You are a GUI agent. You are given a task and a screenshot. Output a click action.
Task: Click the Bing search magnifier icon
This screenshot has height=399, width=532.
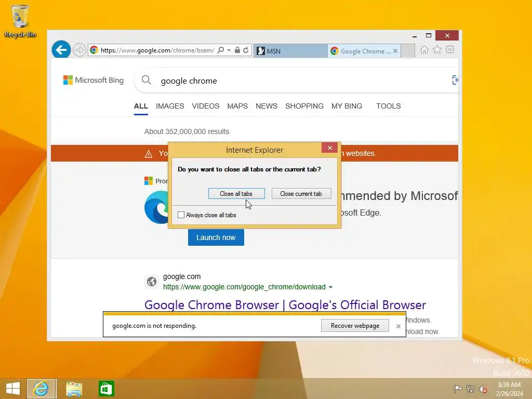146,80
